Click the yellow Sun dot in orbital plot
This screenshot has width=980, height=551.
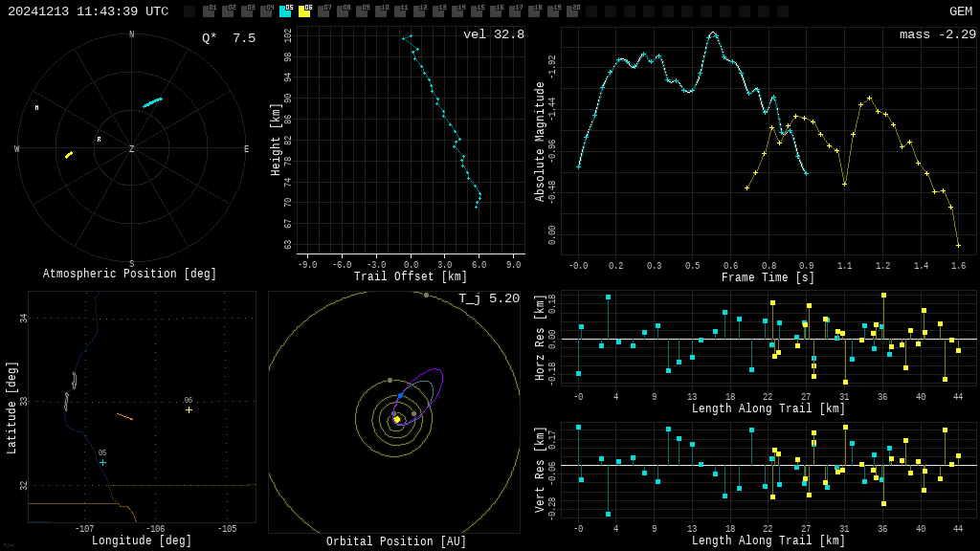396,419
